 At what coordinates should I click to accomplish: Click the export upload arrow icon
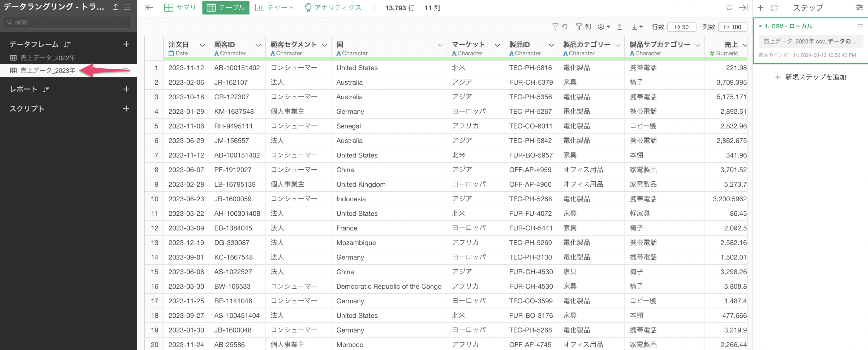click(620, 27)
